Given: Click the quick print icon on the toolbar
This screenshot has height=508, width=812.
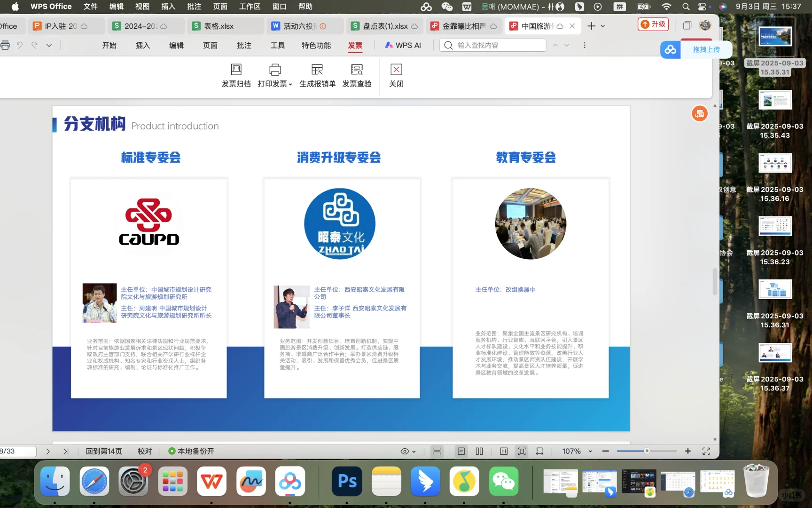Looking at the screenshot, I should pos(5,45).
